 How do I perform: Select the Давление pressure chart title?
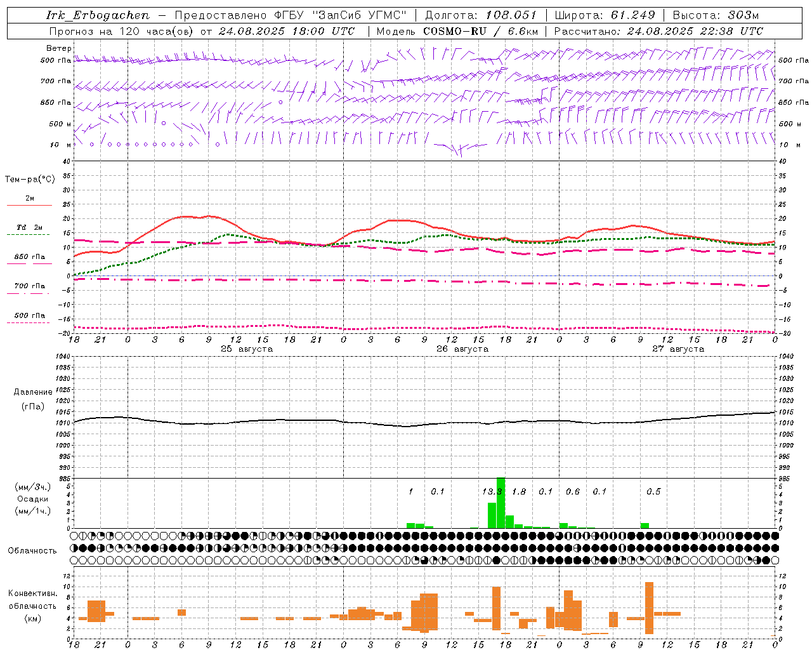[x=33, y=392]
